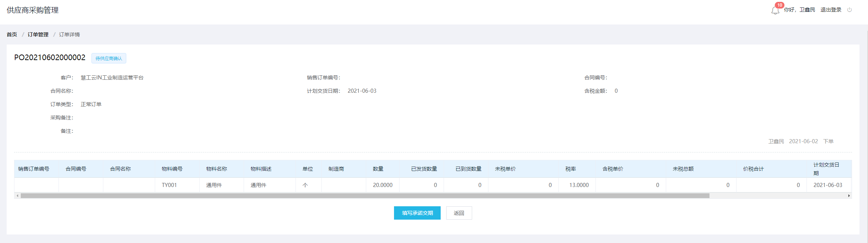Click the red notification badge showing 10
868x243 pixels.
(x=779, y=5)
